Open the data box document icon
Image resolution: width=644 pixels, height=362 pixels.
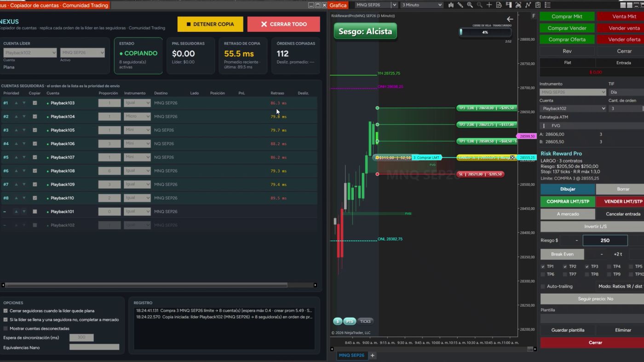(499, 5)
